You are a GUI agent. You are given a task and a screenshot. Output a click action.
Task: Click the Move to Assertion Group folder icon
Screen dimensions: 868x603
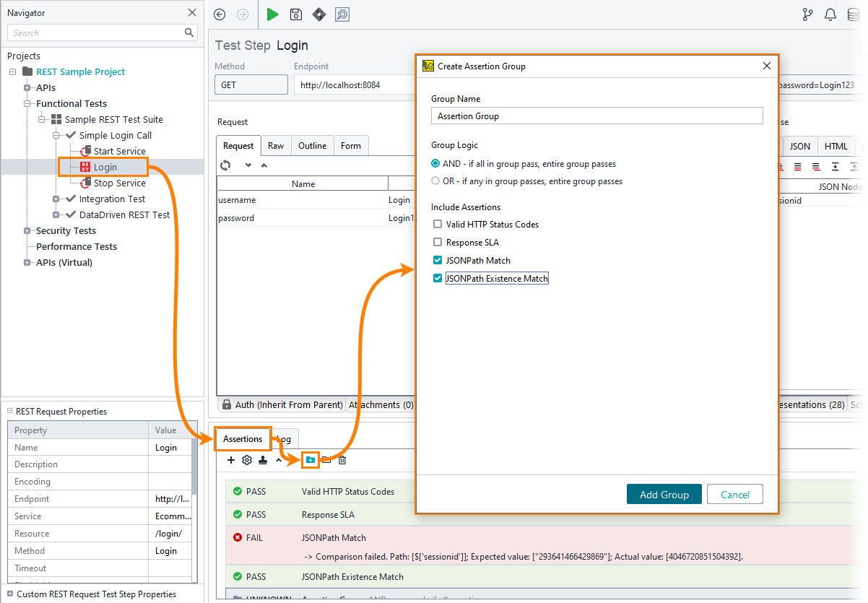pos(310,459)
